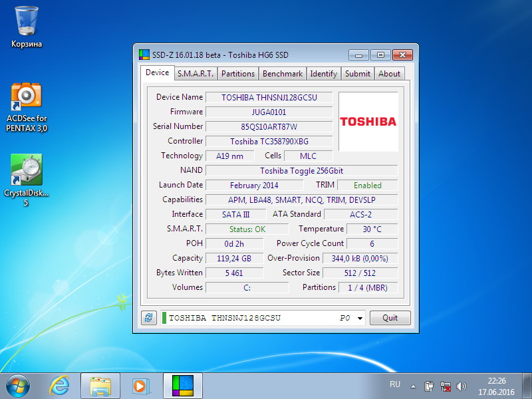532x399 pixels.
Task: Click S.M.A.R.T. Status: OK value
Action: click(x=247, y=229)
